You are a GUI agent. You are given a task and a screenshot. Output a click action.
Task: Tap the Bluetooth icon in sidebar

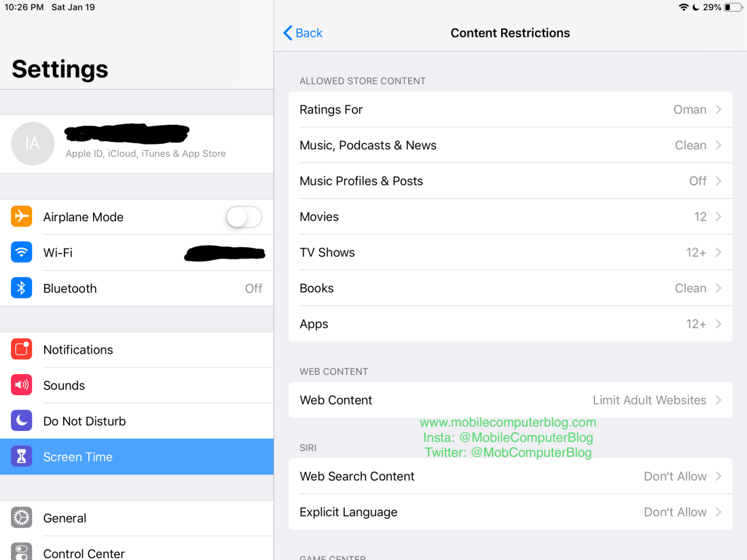22,288
